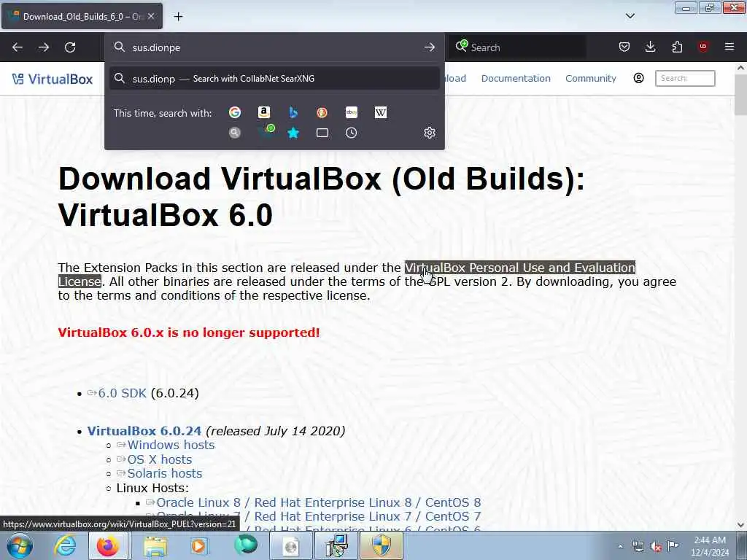This screenshot has height=560, width=747.
Task: Open the VirtualBox 6.0.24 link
Action: tap(144, 431)
